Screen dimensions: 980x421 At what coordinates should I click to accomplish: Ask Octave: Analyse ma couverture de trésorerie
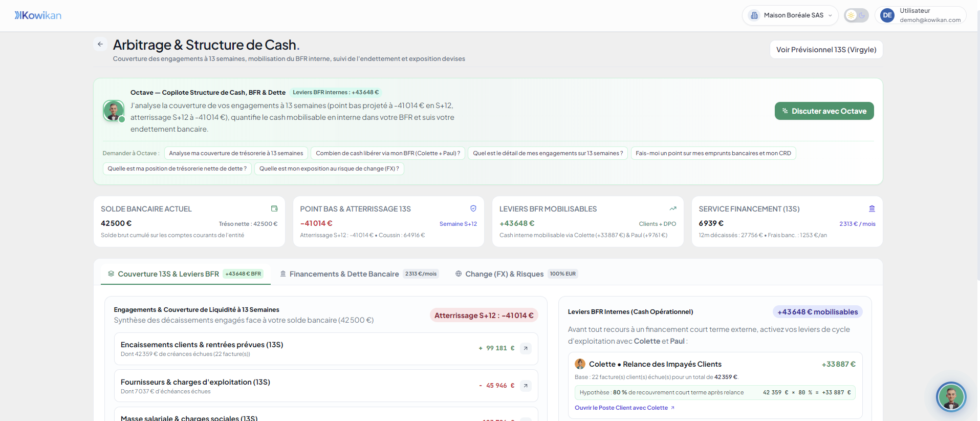click(236, 153)
